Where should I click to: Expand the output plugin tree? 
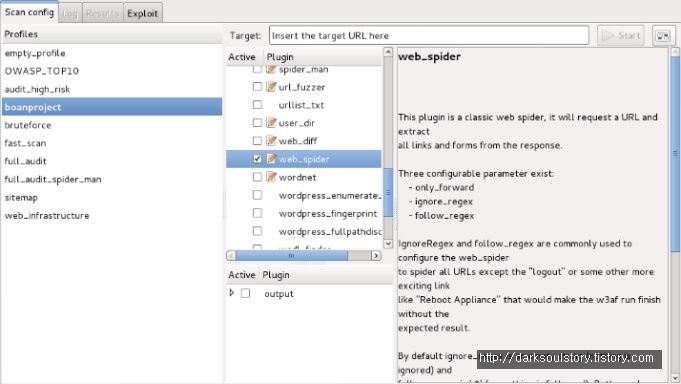coord(231,293)
